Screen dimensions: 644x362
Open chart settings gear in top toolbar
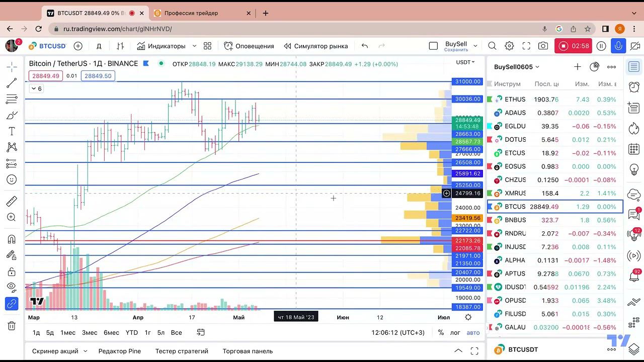(x=509, y=46)
